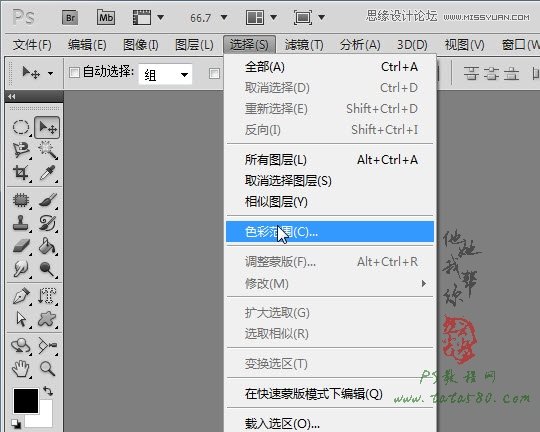Screen dimensions: 540x432
Task: Open the Move tool preset picker arrow
Action: coord(50,73)
